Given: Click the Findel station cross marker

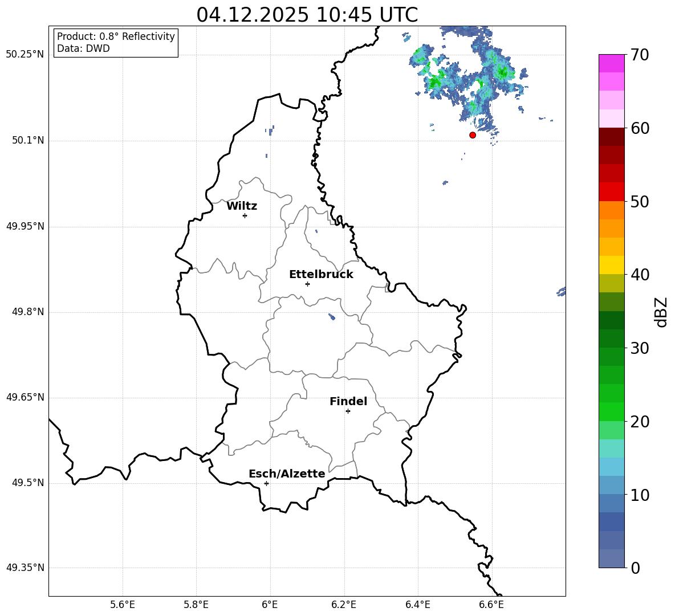Looking at the screenshot, I should tap(348, 411).
